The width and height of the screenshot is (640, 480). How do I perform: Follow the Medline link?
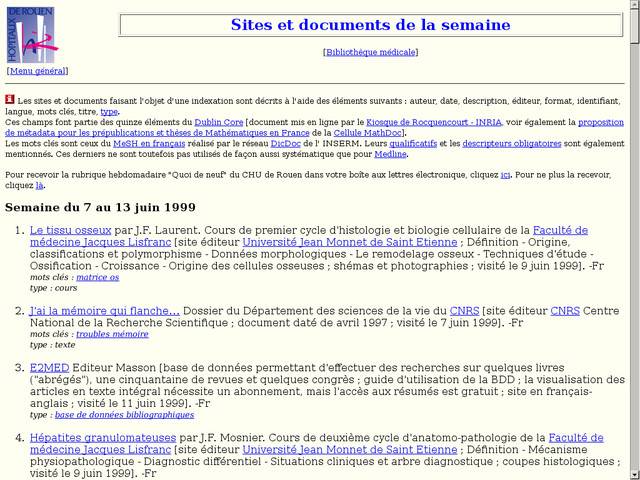[390, 154]
